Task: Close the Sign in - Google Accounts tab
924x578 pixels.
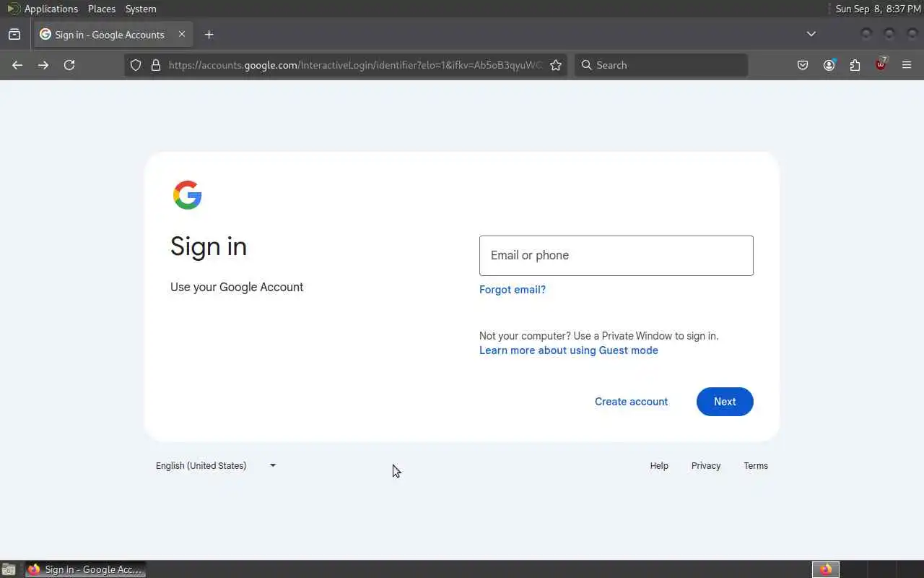Action: [x=182, y=34]
